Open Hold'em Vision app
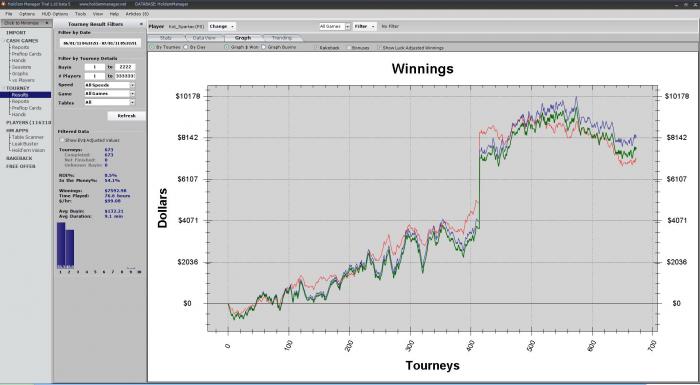 click(x=28, y=151)
